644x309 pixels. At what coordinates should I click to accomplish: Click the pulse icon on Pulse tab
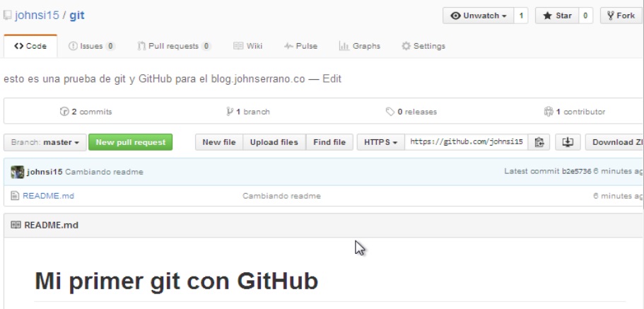[x=288, y=46]
